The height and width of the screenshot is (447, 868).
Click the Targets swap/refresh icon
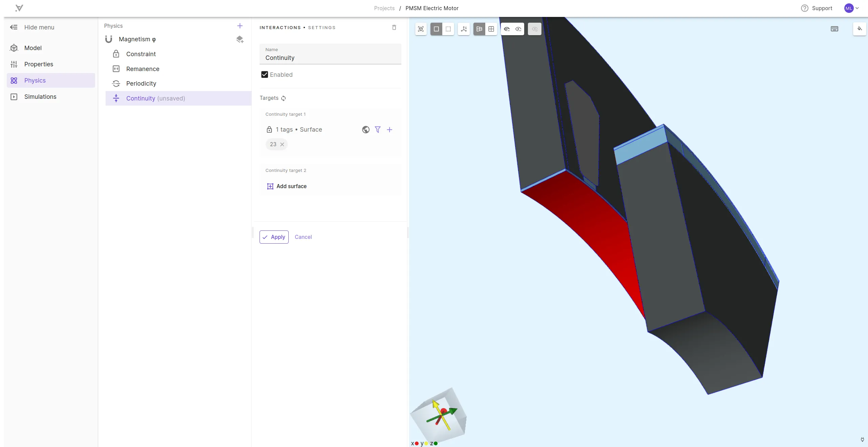click(x=284, y=98)
